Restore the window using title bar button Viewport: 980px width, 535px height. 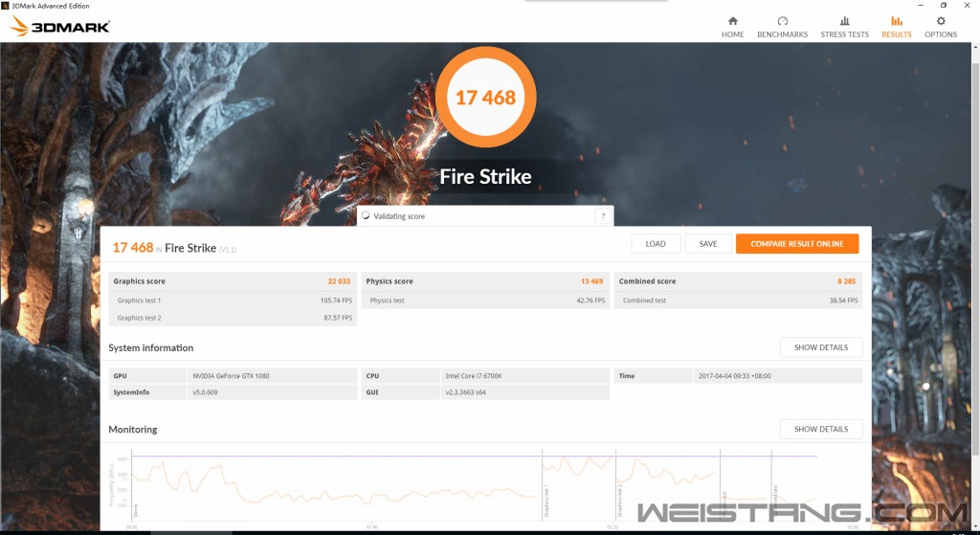(943, 6)
